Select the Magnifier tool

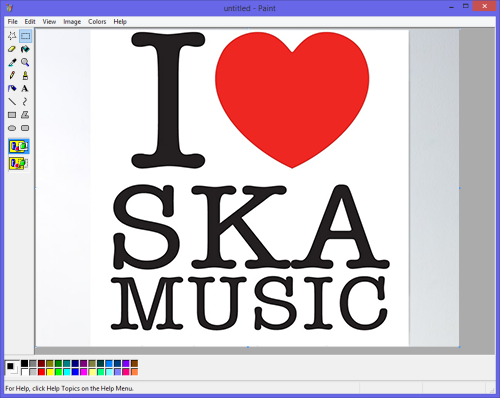coord(25,62)
